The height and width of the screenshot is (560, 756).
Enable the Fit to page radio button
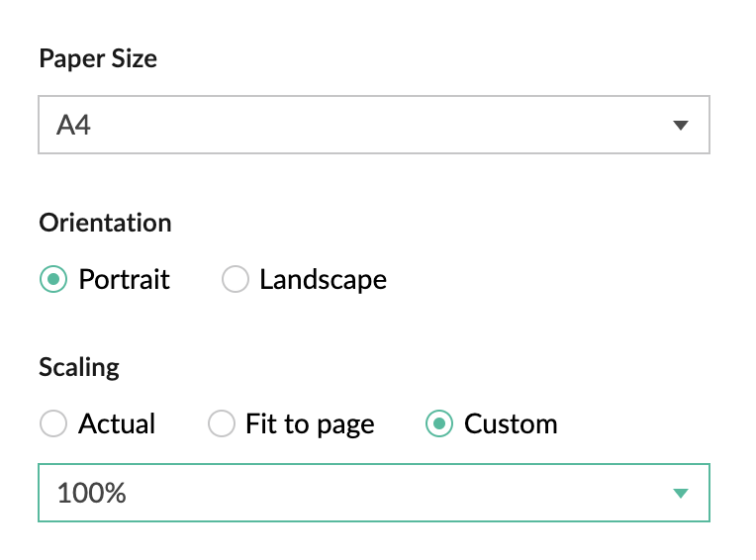[x=220, y=424]
